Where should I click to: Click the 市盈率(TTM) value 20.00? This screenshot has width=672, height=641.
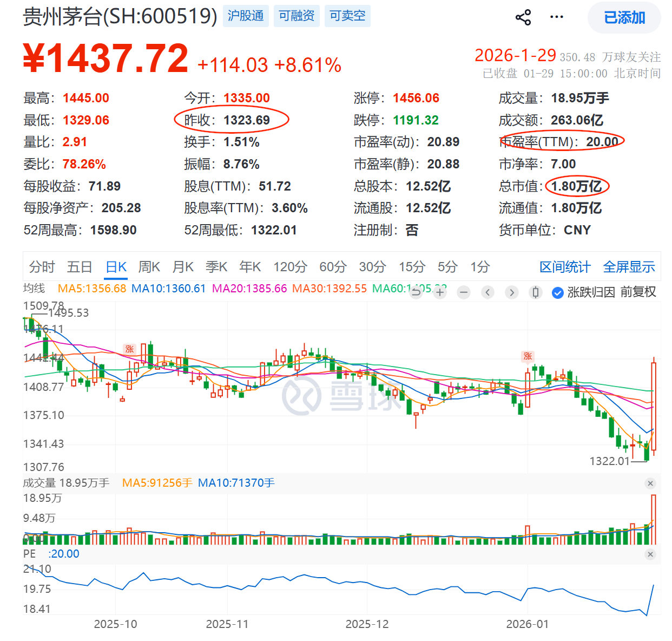(x=602, y=142)
